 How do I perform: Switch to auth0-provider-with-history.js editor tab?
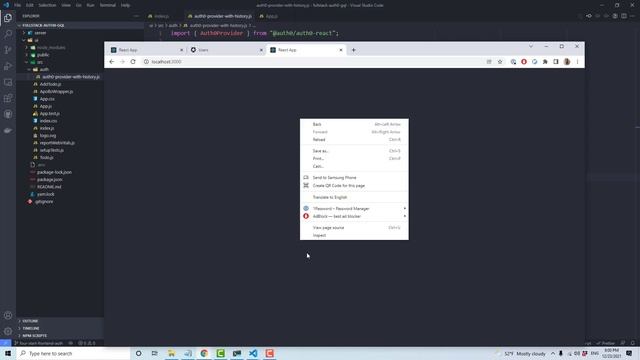[220, 16]
